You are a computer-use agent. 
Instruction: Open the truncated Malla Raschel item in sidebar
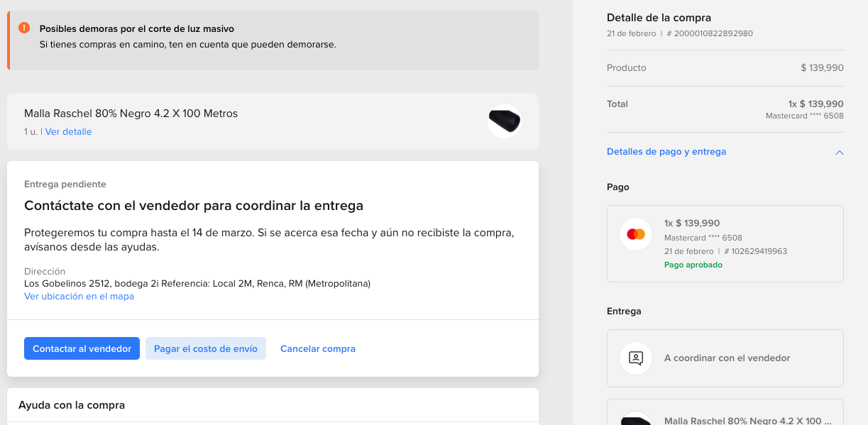coord(742,420)
